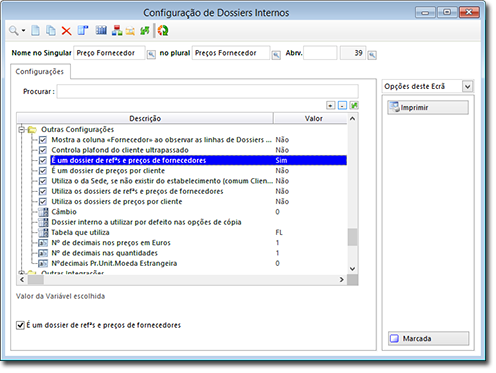The height and width of the screenshot is (373, 496).
Task: Uncheck bottom É um dossier de refªs checkbox
Action: pyautogui.click(x=20, y=325)
